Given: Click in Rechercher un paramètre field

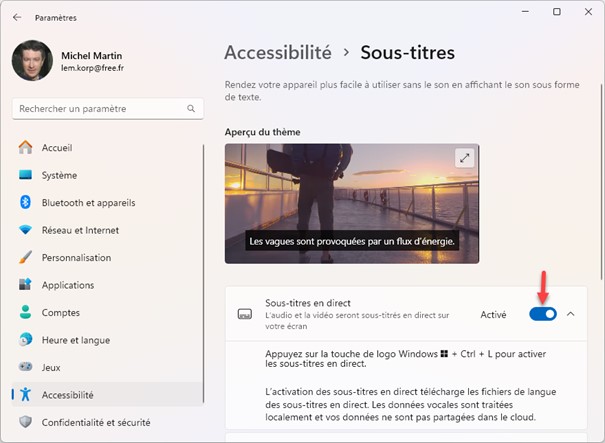Looking at the screenshot, I should [108, 108].
